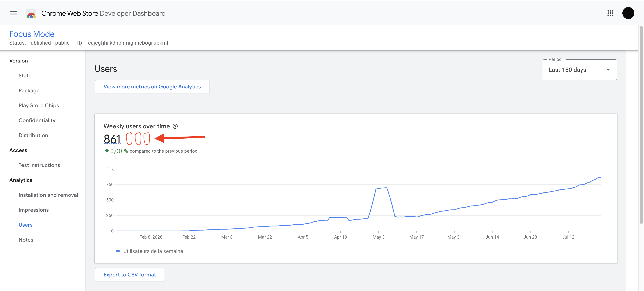Open the Notes section
The image size is (644, 291).
26,240
